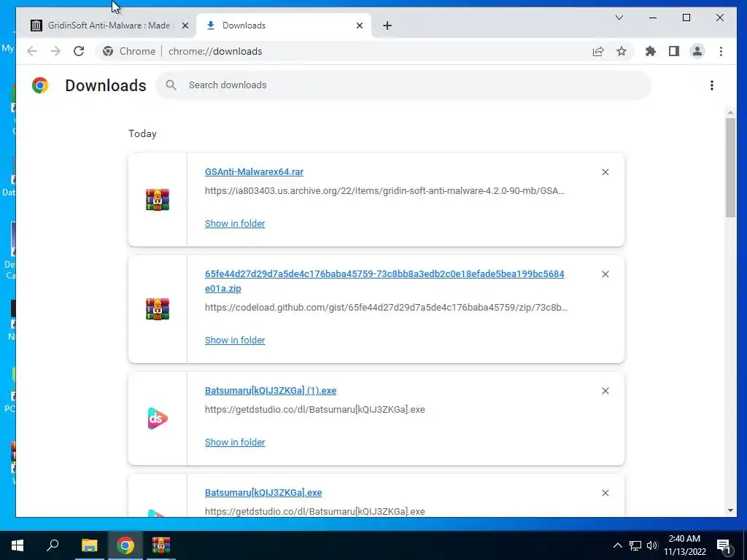Open the Downloads page more actions menu
747x560 pixels.
[712, 85]
